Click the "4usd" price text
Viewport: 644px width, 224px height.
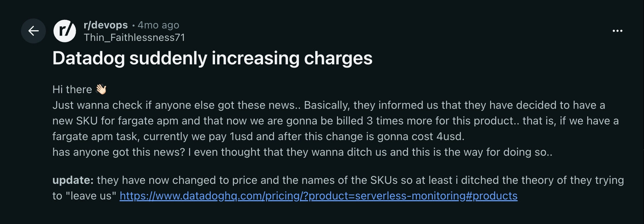click(450, 137)
